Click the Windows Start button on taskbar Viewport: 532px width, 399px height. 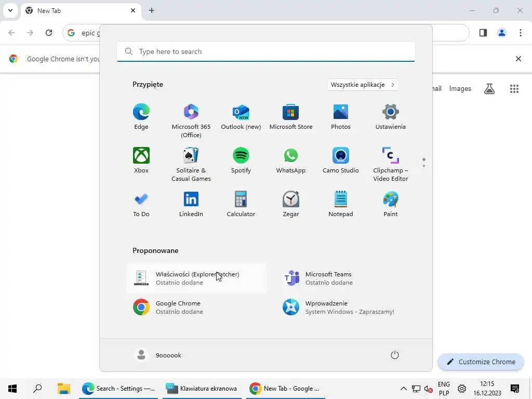[x=12, y=389]
